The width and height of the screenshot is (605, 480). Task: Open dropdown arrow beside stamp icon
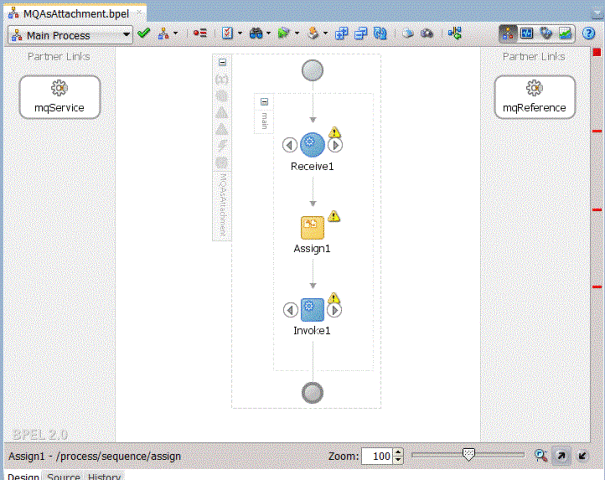point(325,34)
